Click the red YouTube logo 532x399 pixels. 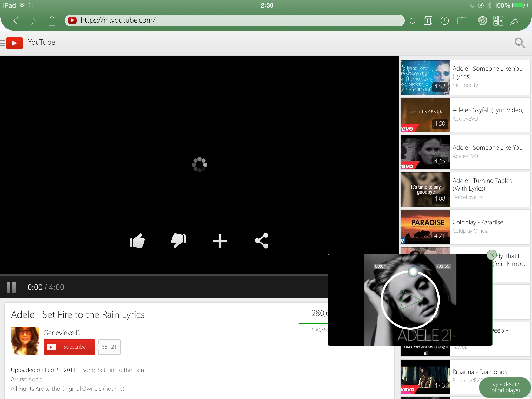[x=15, y=43]
